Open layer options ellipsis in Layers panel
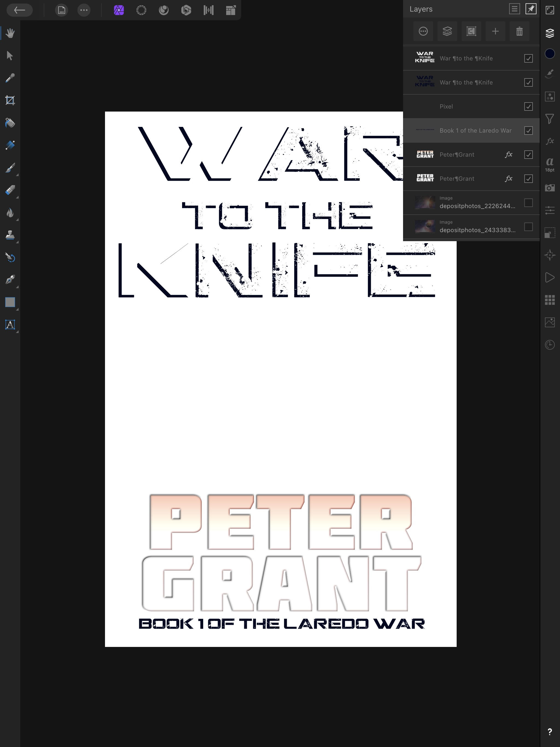The width and height of the screenshot is (560, 747). (x=423, y=31)
